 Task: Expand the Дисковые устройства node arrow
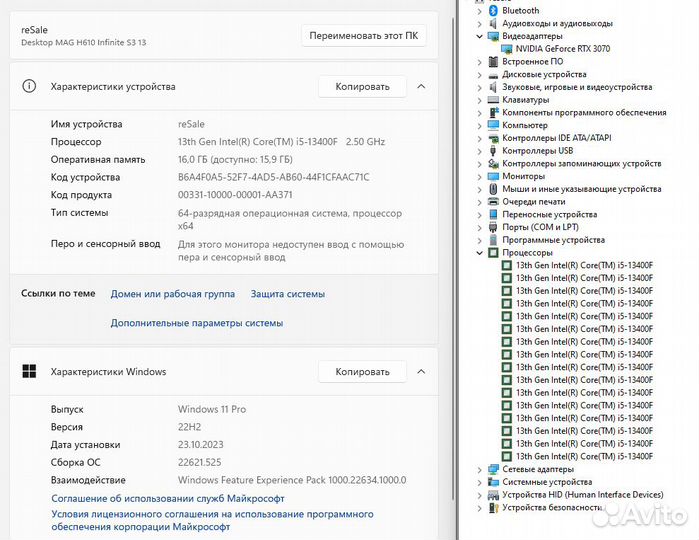click(479, 75)
